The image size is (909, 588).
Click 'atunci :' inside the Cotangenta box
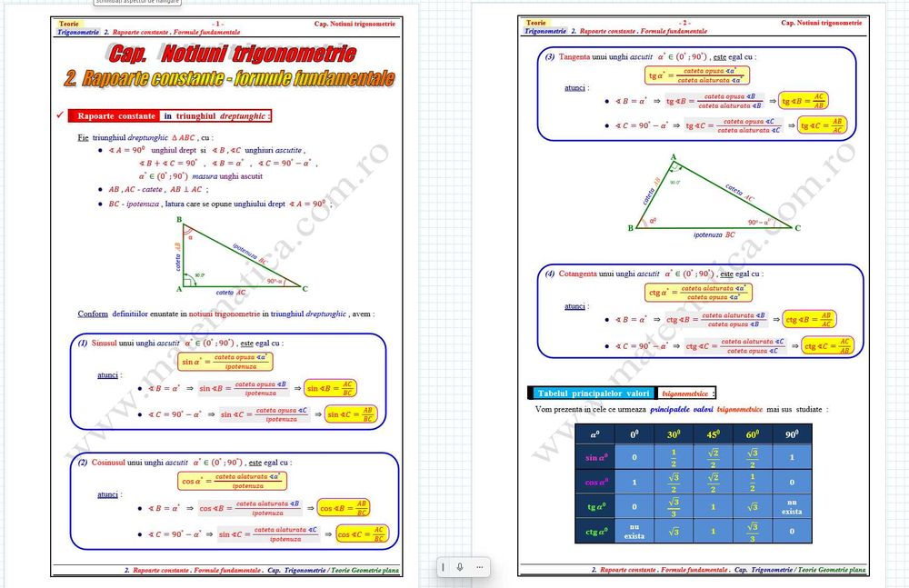click(x=577, y=306)
